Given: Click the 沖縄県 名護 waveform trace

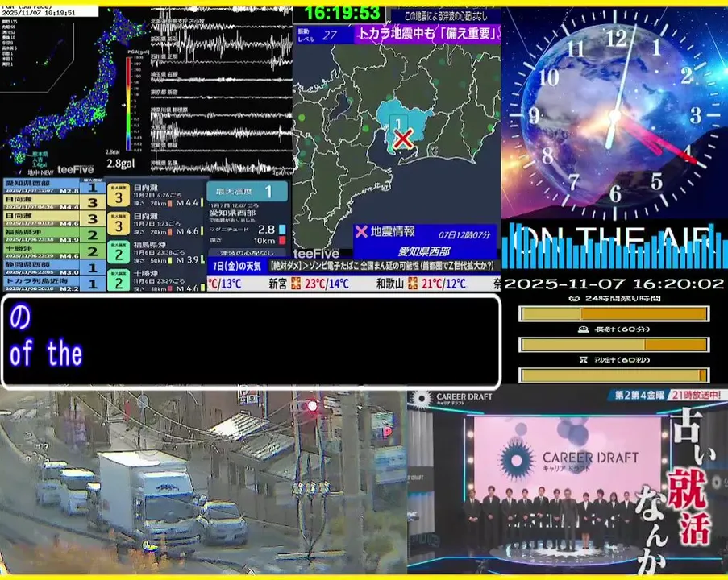Looking at the screenshot, I should point(221,167).
